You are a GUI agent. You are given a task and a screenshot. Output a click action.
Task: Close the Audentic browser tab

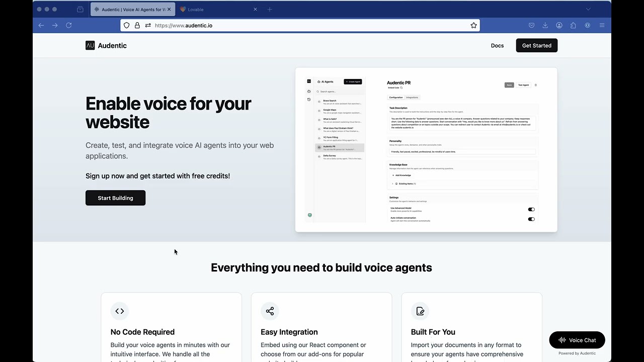point(169,9)
